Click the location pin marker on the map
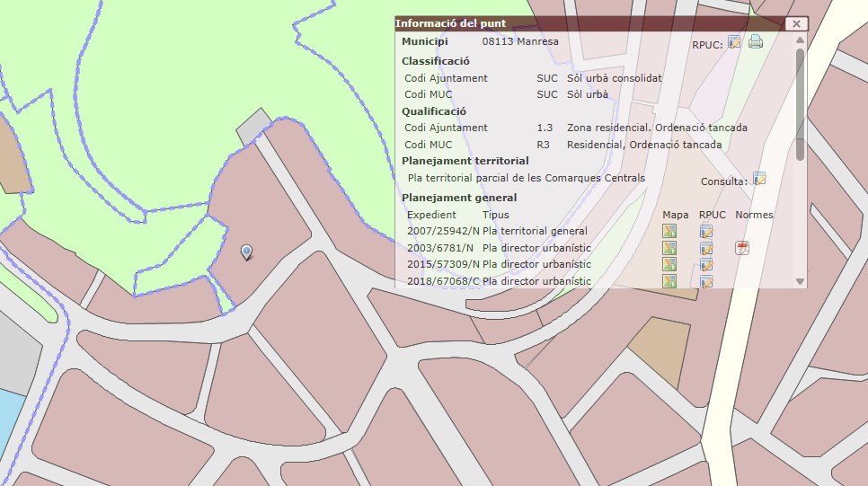The width and height of the screenshot is (868, 486). click(x=247, y=252)
